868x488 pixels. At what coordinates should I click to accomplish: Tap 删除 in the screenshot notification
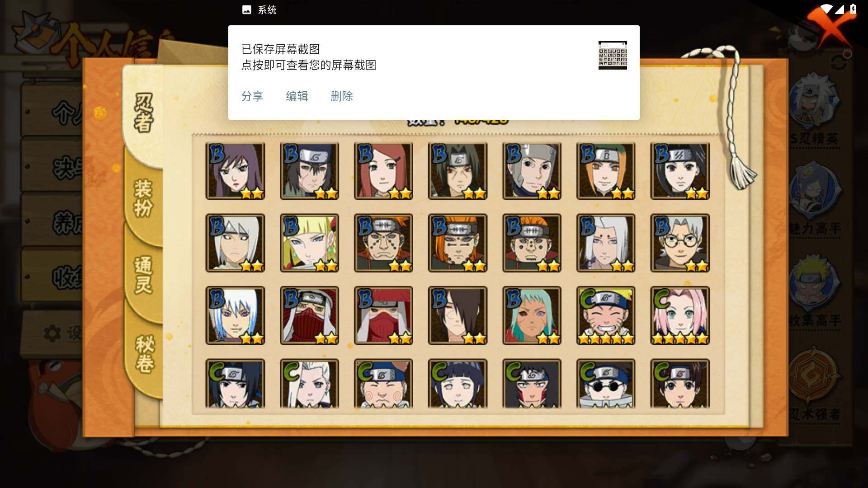(342, 96)
